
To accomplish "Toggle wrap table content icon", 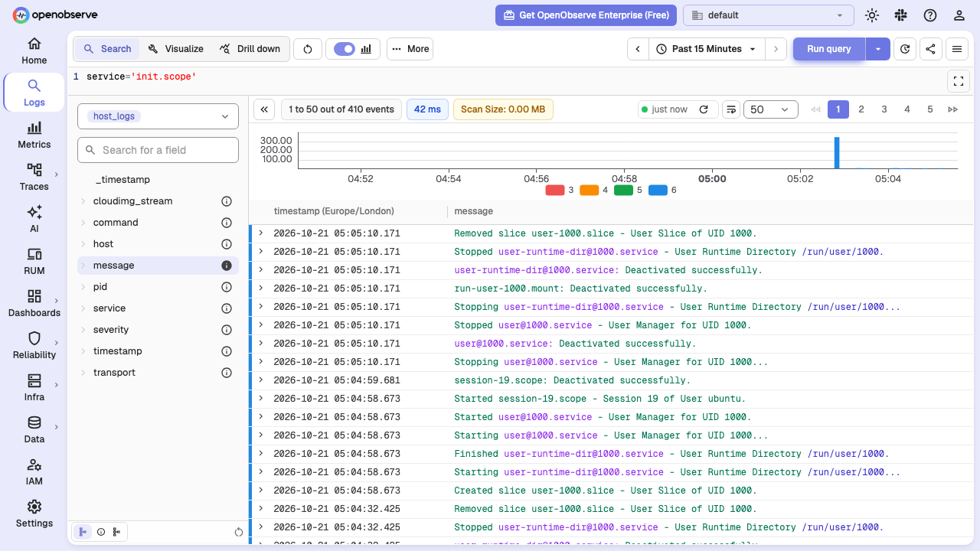I will (x=731, y=109).
